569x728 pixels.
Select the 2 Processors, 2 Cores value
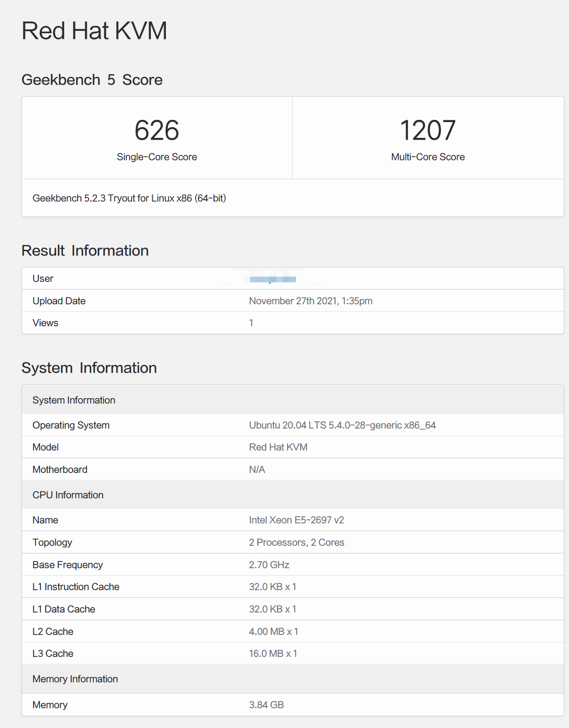297,542
